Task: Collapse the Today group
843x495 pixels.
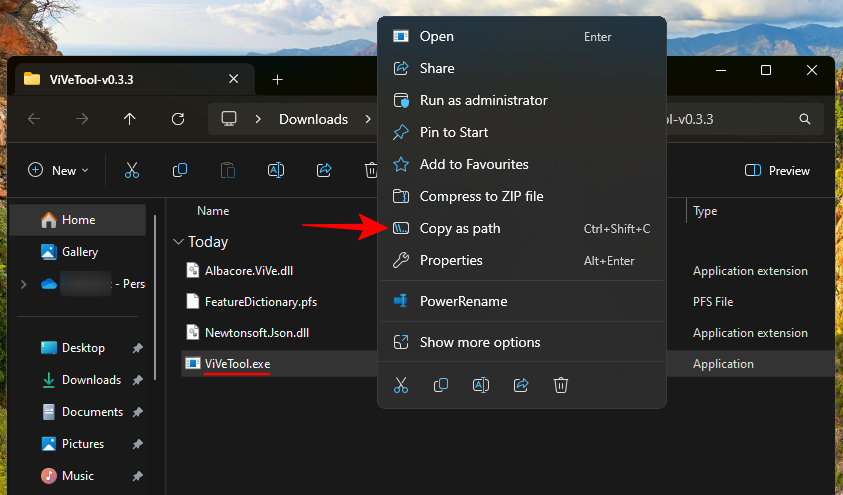Action: [x=178, y=242]
